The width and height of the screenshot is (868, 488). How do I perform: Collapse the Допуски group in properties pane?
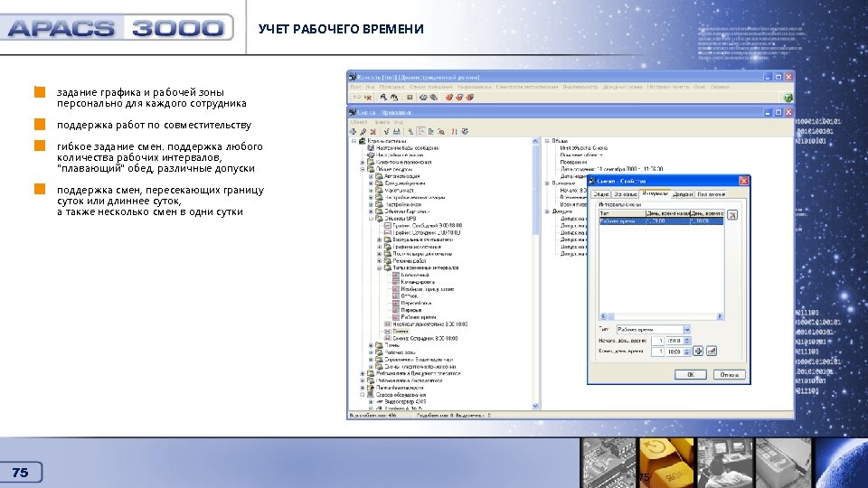click(547, 211)
